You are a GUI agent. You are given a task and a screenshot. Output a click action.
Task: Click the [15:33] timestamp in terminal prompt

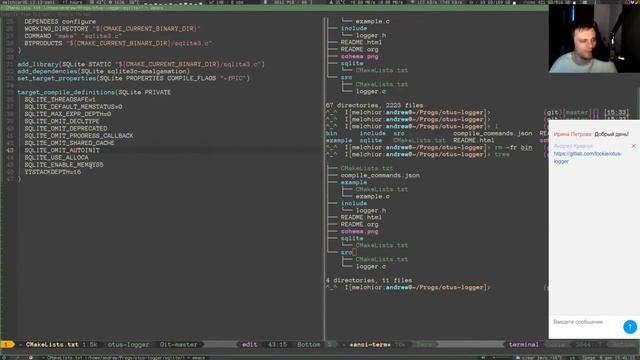pyautogui.click(x=616, y=112)
